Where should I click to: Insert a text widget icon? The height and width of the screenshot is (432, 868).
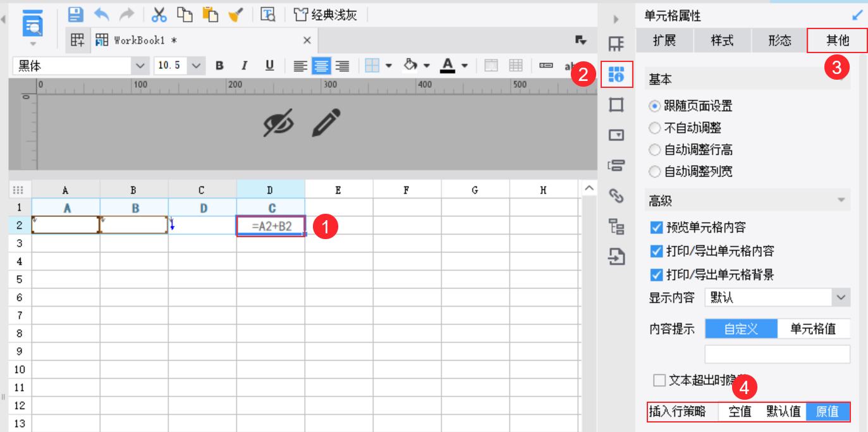[546, 66]
